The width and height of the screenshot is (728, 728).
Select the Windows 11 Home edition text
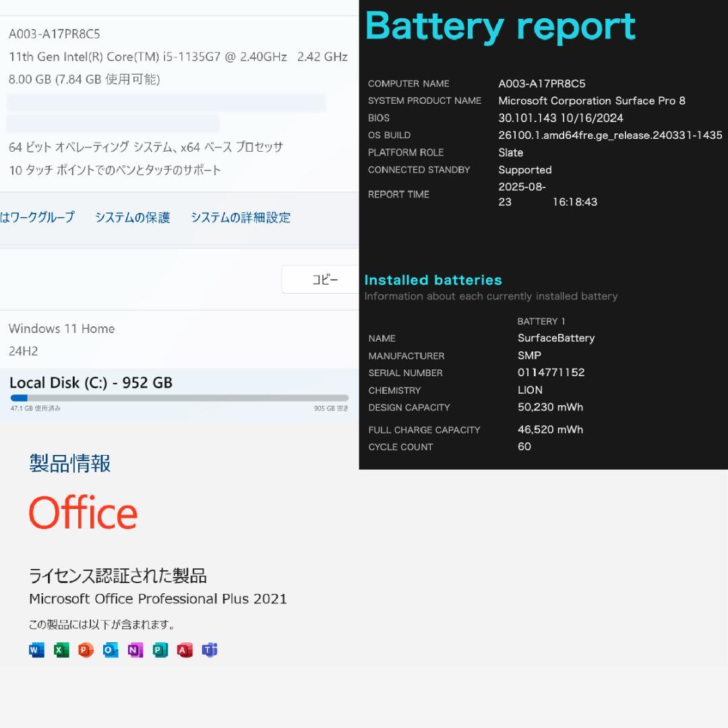tap(61, 328)
